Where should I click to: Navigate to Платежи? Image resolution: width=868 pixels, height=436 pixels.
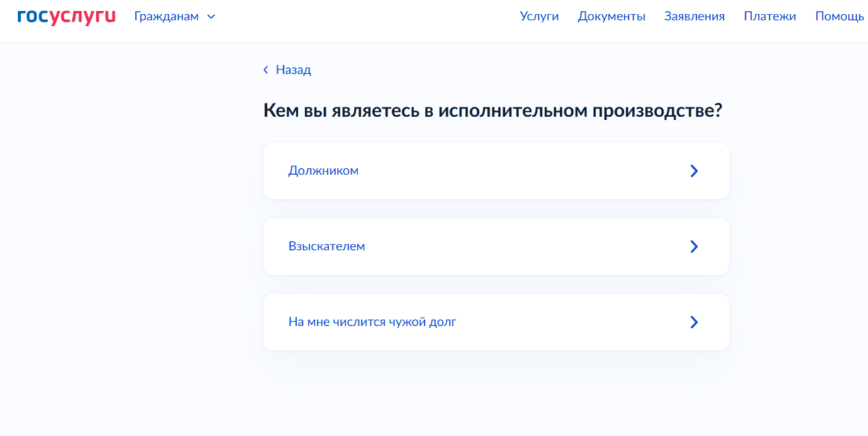click(769, 17)
